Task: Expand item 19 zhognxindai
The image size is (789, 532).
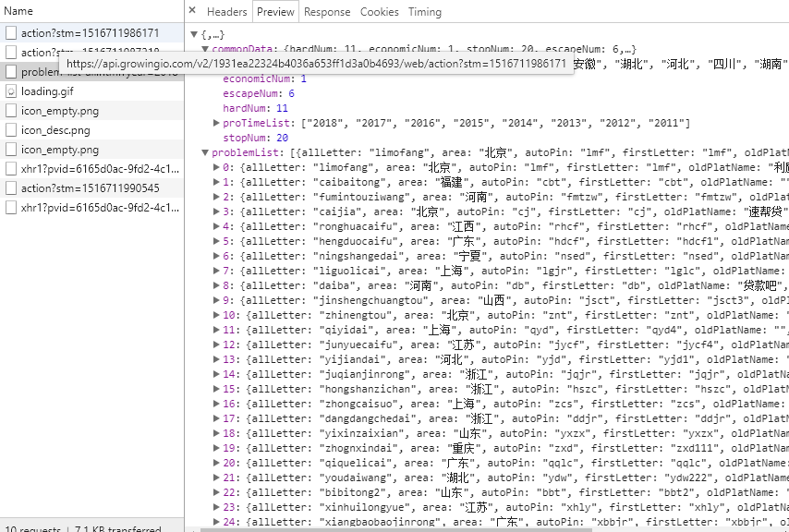Action: click(x=216, y=448)
